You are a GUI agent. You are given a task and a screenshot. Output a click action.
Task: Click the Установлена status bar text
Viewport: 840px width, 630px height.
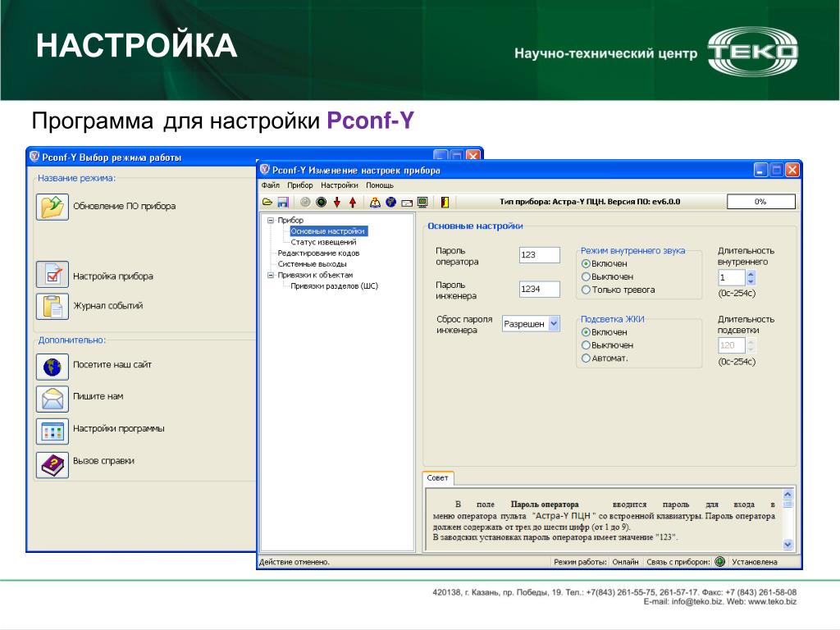point(755,562)
